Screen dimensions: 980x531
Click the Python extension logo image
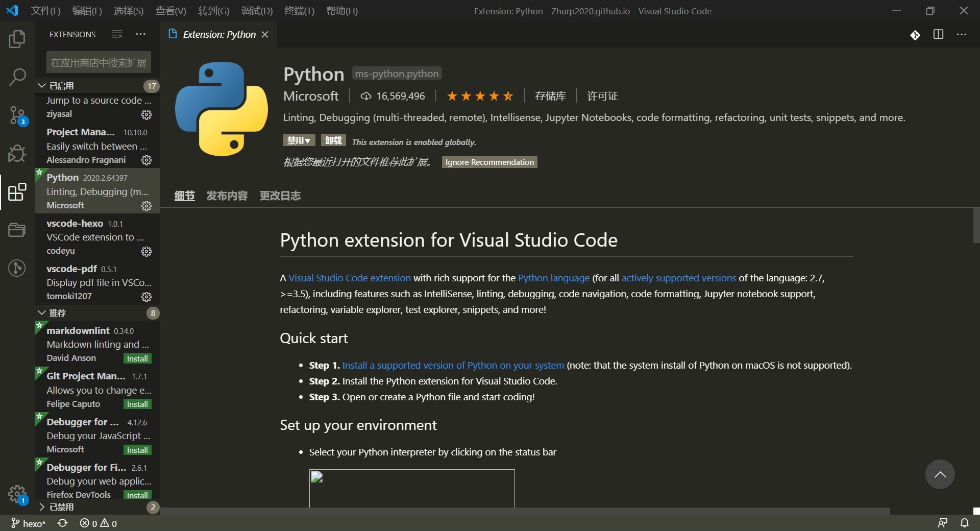coord(222,109)
